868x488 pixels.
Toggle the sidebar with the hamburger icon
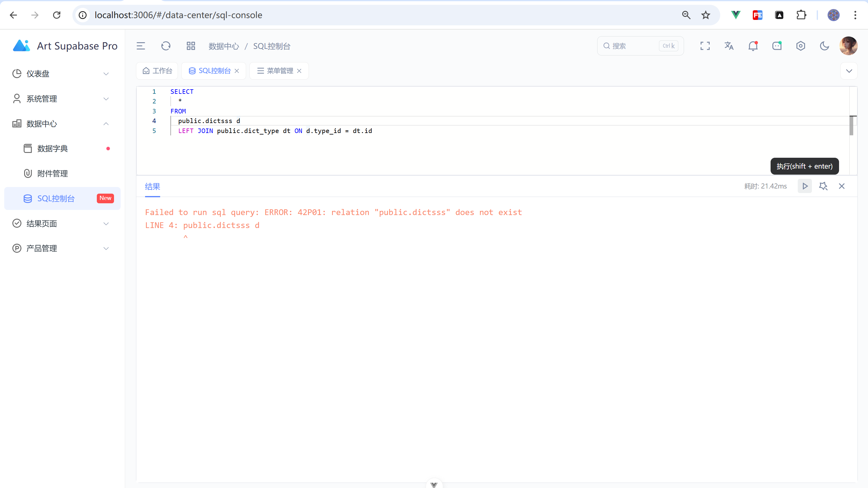pos(141,46)
